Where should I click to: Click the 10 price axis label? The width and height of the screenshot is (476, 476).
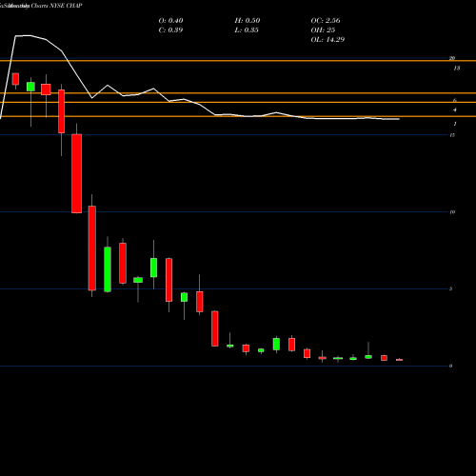tap(452, 212)
